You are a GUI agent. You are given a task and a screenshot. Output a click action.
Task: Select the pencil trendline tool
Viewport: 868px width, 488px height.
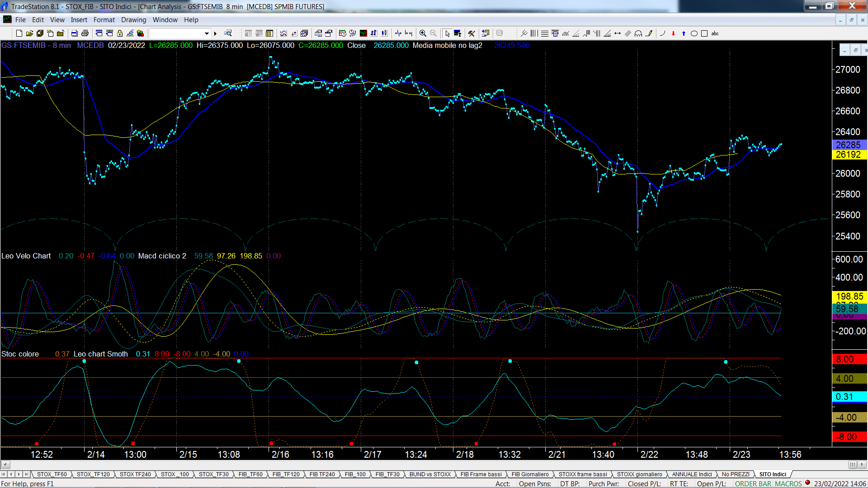(x=649, y=33)
